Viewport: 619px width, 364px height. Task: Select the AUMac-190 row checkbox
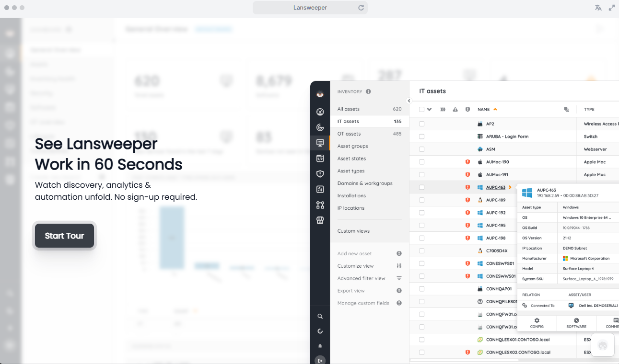coord(421,162)
